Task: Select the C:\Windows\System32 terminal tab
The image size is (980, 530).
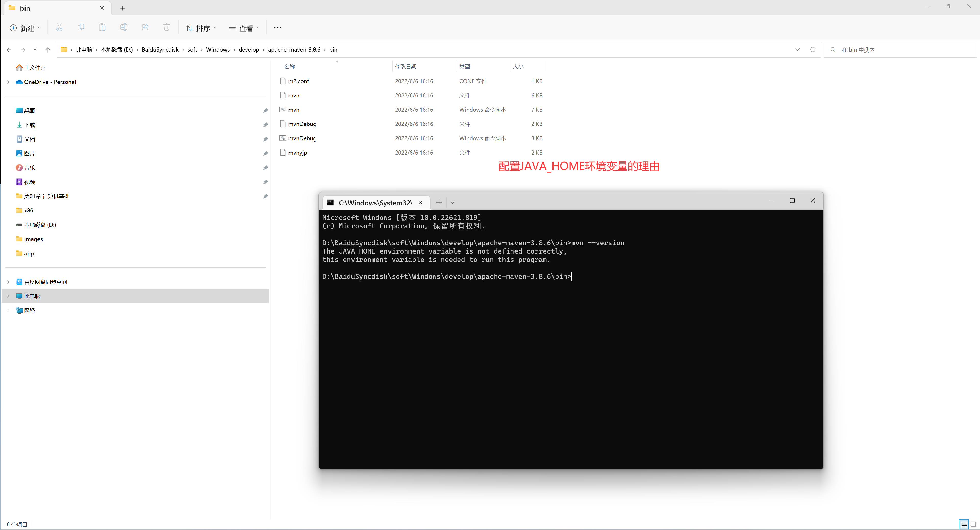Action: click(x=376, y=203)
